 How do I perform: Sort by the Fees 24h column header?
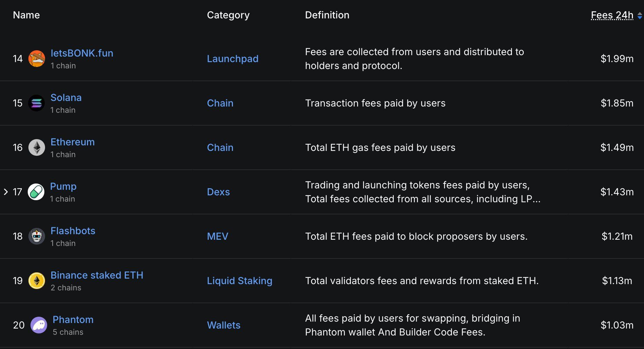click(x=612, y=15)
